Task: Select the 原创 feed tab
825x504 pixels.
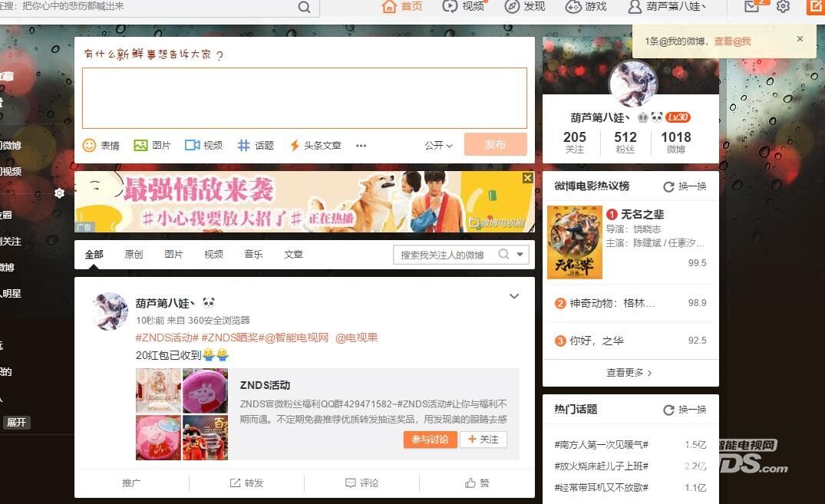Action: click(x=134, y=255)
